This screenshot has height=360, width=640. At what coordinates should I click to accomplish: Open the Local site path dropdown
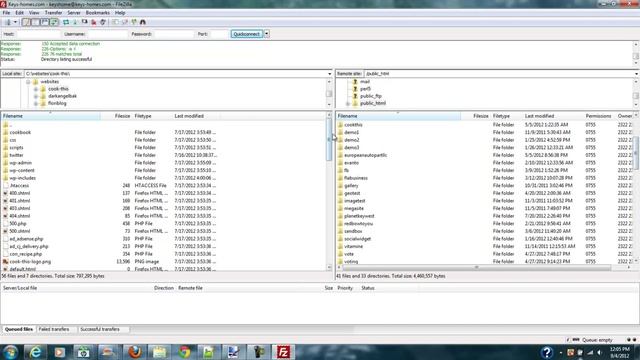click(329, 74)
